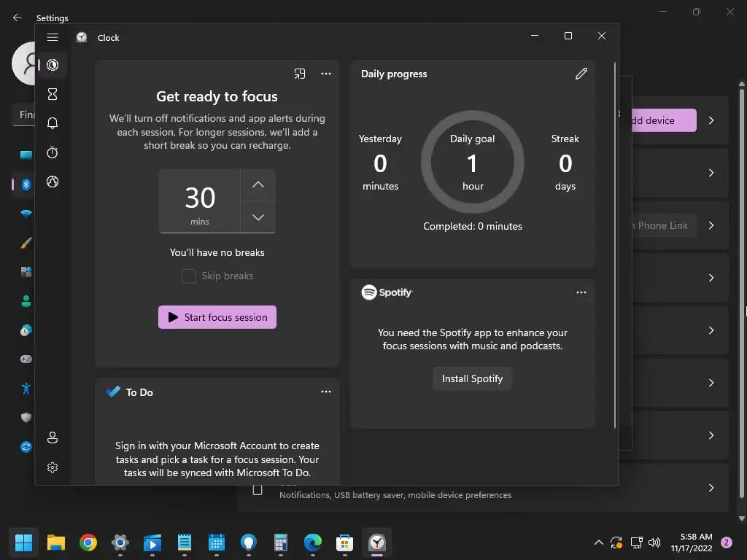747x560 pixels.
Task: Open Google Chrome from taskbar
Action: coord(88,542)
